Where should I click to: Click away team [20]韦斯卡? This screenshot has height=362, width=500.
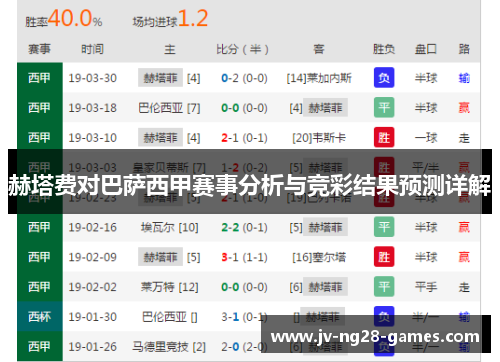pyautogui.click(x=319, y=138)
